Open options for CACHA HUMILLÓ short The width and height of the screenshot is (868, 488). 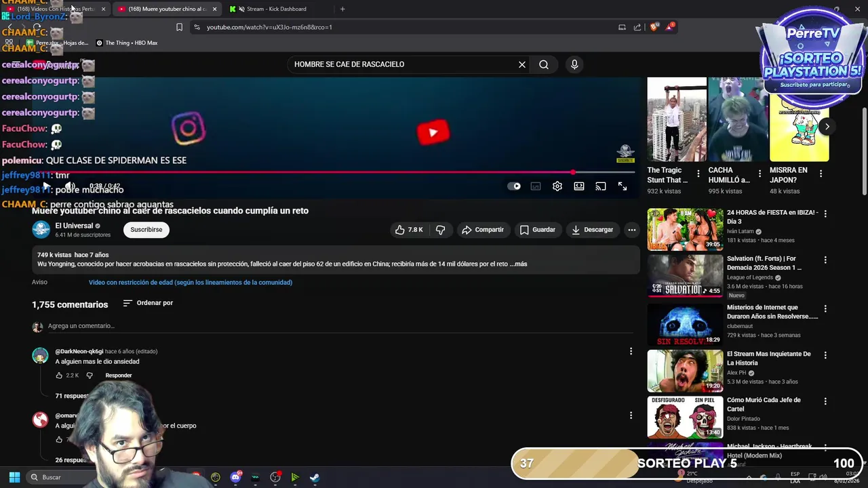point(759,174)
